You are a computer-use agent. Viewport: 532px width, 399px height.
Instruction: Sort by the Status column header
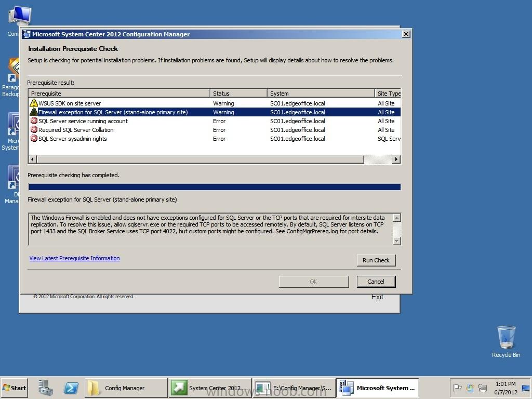[x=238, y=94]
